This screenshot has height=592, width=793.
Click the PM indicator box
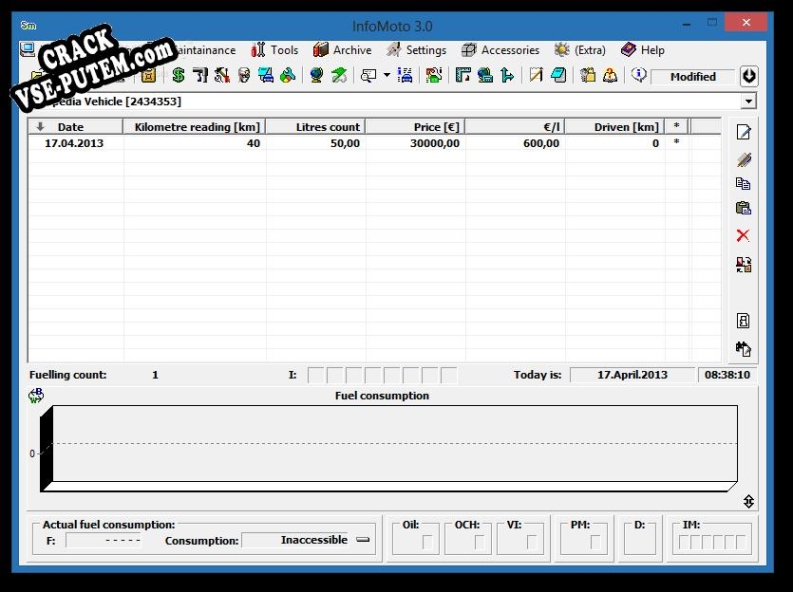click(x=595, y=542)
